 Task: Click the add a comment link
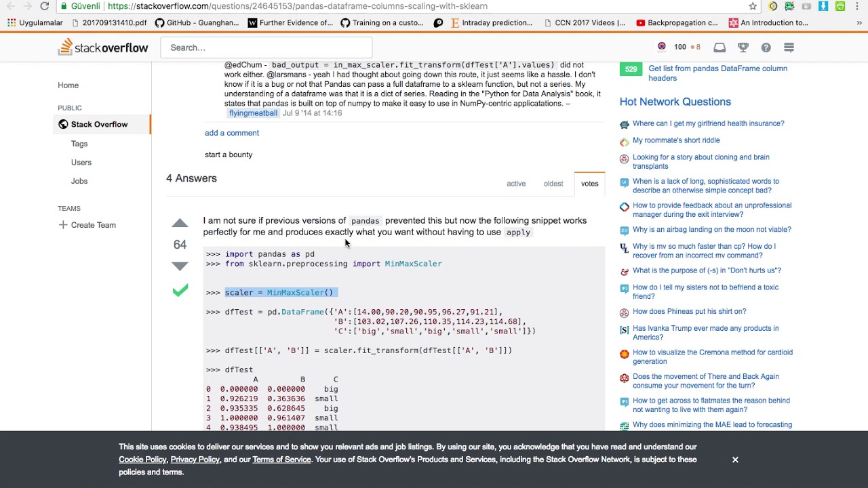[232, 133]
